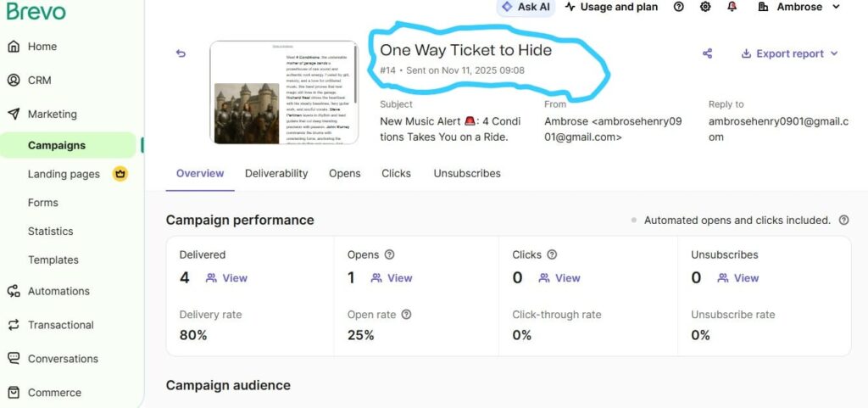Open the notifications bell
This screenshot has height=408, width=868.
coord(732,7)
